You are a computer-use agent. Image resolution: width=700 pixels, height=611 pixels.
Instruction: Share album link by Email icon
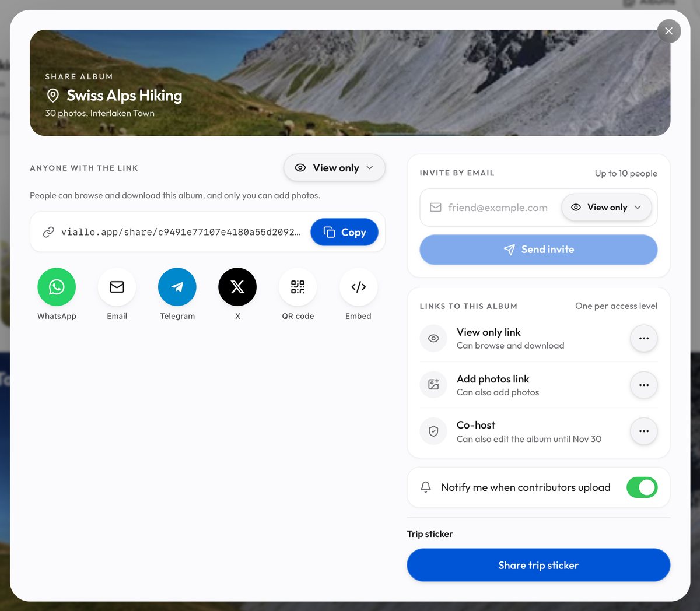(117, 287)
